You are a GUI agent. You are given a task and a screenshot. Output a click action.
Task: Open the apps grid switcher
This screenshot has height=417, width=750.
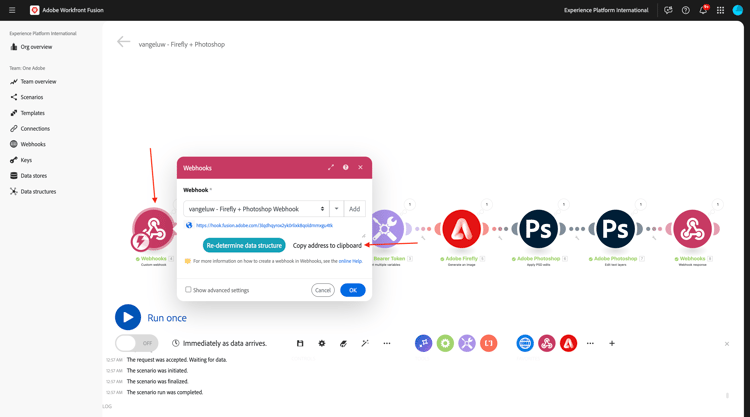click(x=720, y=10)
